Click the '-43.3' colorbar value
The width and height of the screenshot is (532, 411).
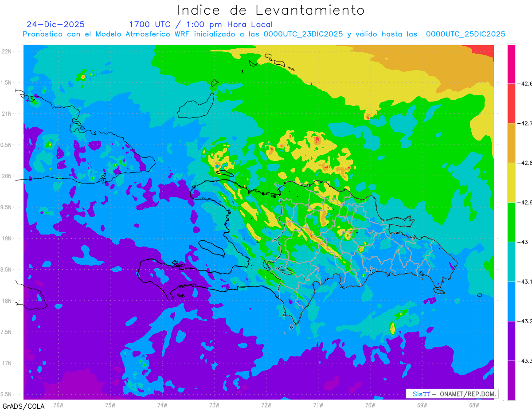click(x=524, y=360)
